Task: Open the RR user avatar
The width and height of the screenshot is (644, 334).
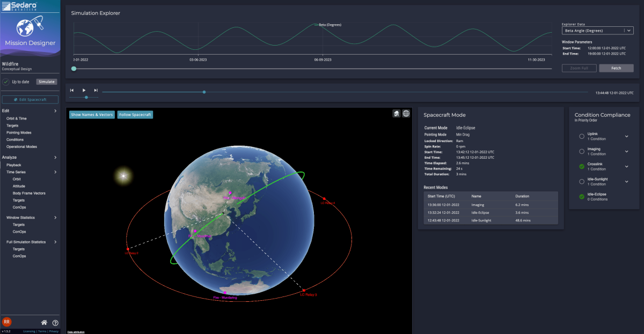Action: 6,322
